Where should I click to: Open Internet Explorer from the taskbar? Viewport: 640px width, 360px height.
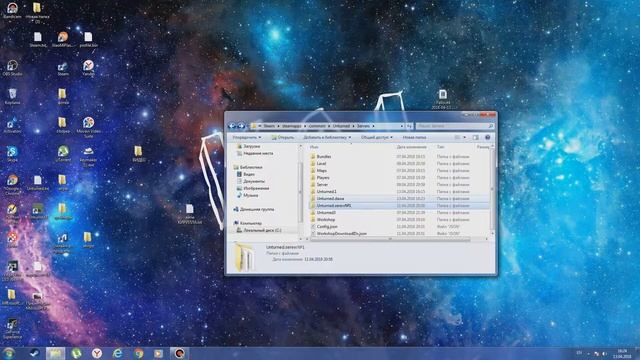(118, 353)
